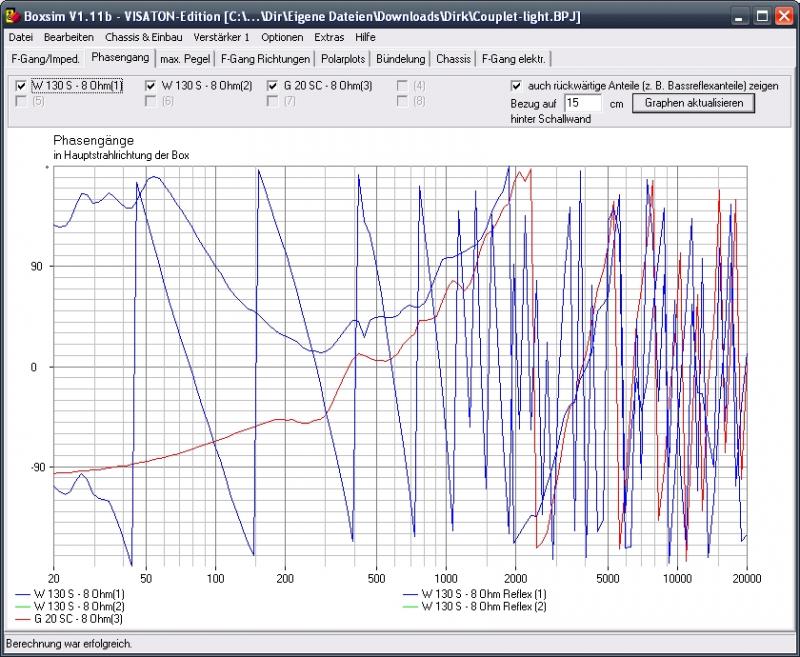Toggle the disabled checkbox (6)
The height and width of the screenshot is (657, 800).
[x=150, y=102]
